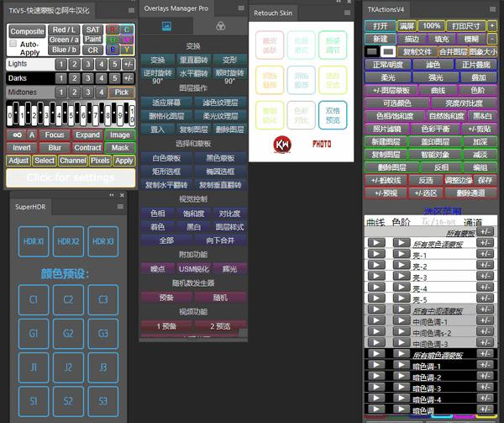Click the white swatch in TKActionsV4

(x=389, y=52)
